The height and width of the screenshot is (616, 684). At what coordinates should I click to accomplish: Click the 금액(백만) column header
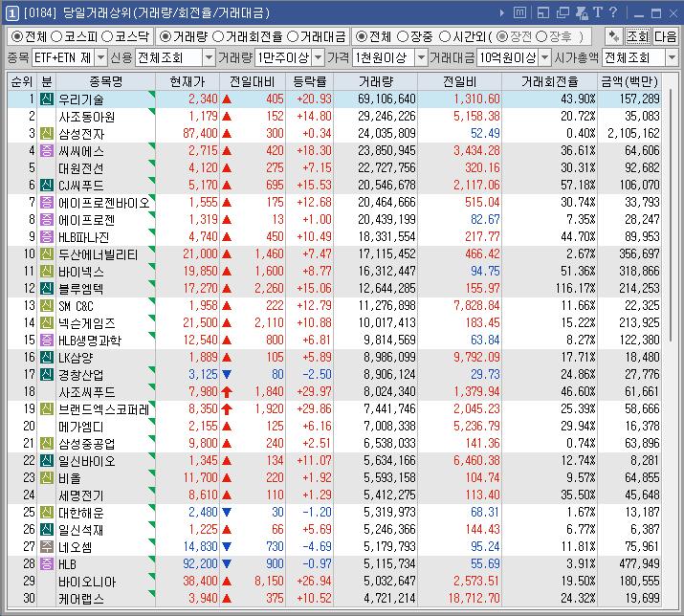[x=629, y=81]
